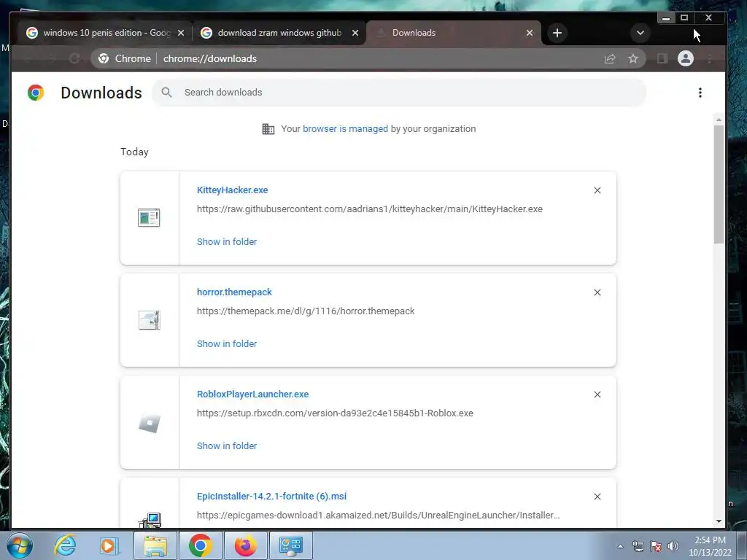Switch to the 'download zram windows github' tab

pos(279,33)
